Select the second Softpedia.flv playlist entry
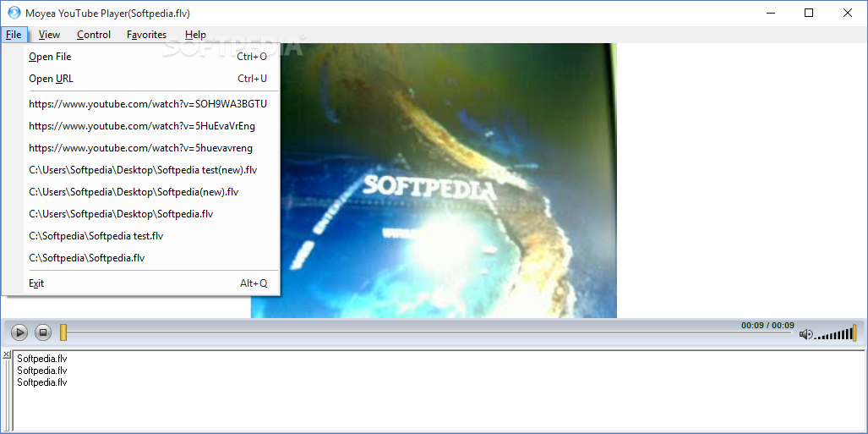Screen dimensions: 868x434 tap(42, 371)
